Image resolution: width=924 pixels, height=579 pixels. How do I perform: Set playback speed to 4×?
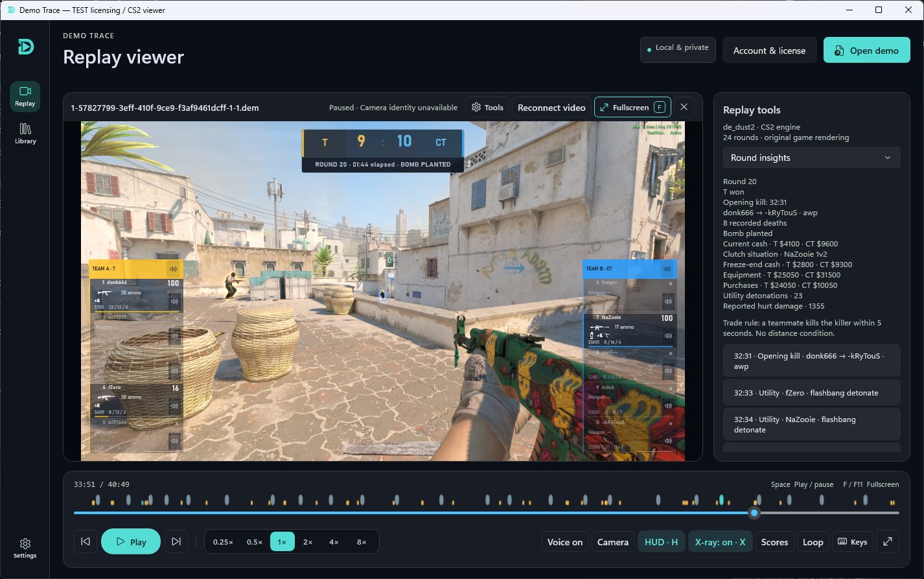[334, 542]
